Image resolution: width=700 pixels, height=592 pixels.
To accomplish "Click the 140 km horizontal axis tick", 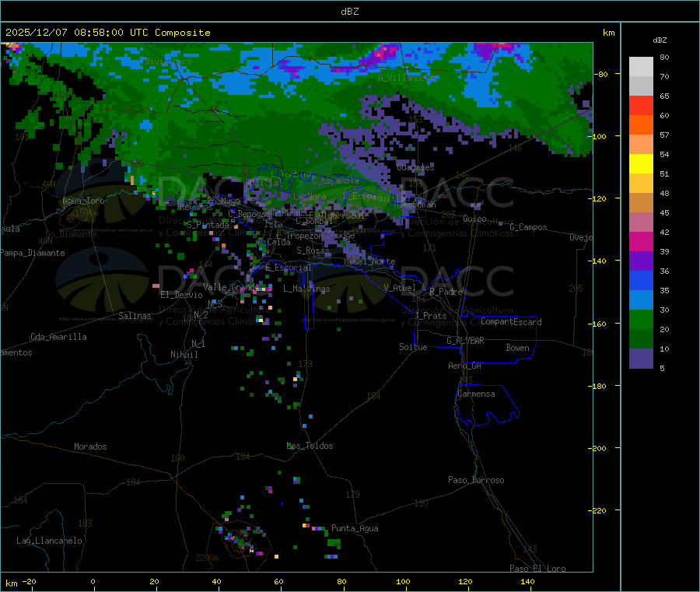I will tap(527, 581).
